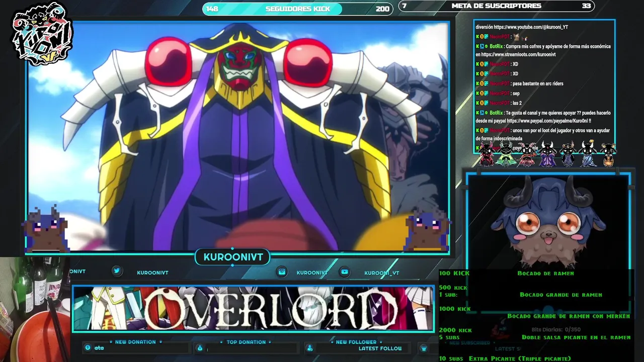644x362 pixels.
Task: Select the red-caped chibi character under chat
Action: click(x=487, y=154)
